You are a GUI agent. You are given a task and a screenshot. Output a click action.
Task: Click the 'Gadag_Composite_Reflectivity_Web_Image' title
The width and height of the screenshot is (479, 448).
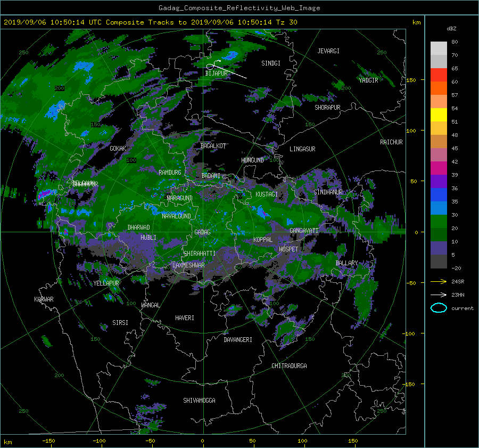tap(239, 8)
